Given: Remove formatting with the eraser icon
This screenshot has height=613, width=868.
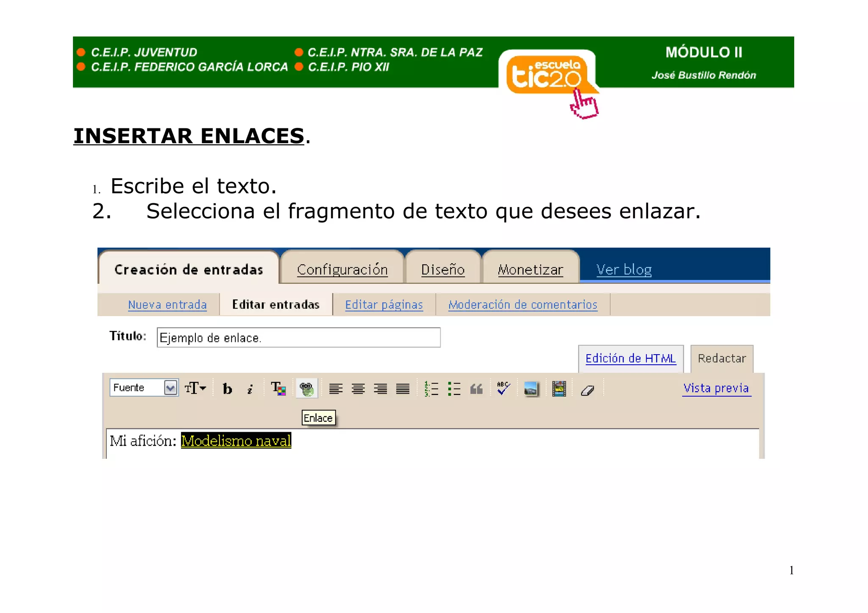Looking at the screenshot, I should pos(587,390).
